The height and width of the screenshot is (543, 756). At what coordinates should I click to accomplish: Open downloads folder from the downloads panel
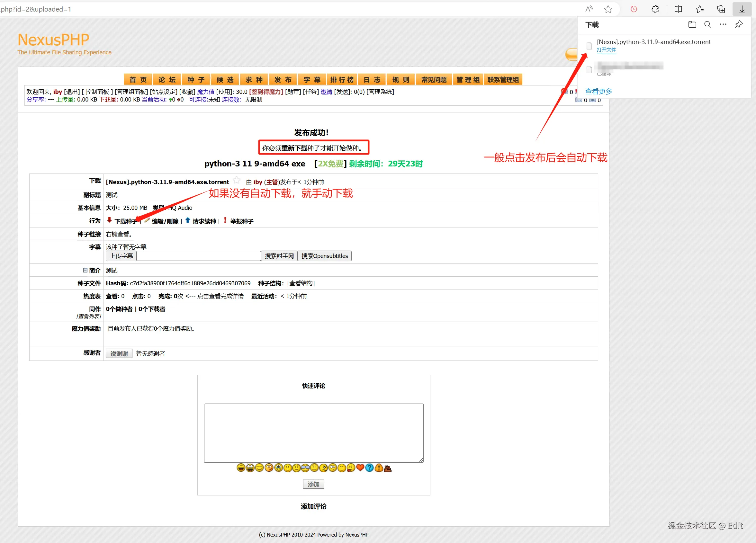pyautogui.click(x=692, y=25)
